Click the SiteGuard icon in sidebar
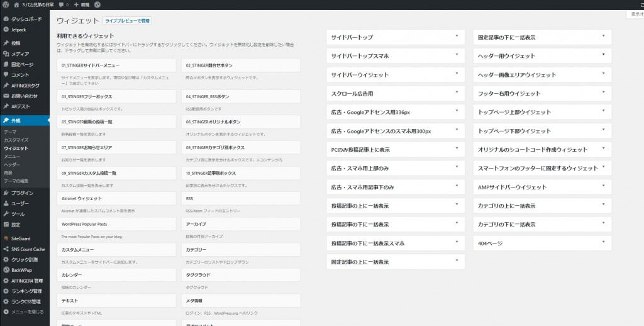 (6, 239)
